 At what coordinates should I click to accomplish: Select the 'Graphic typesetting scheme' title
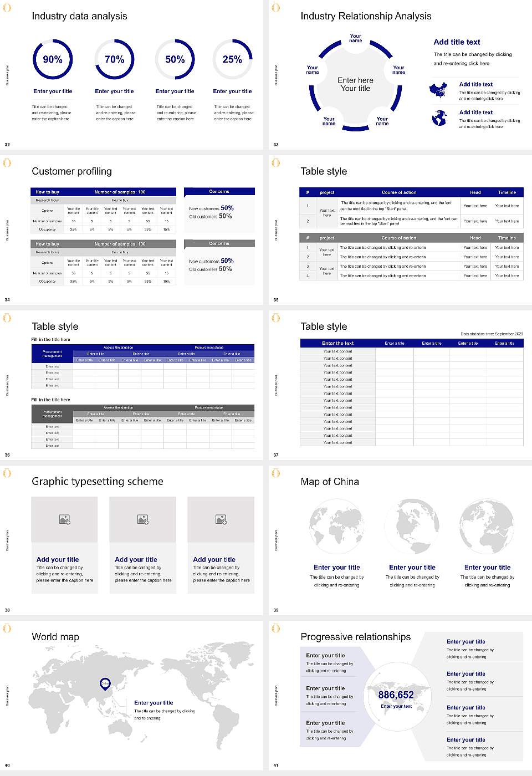pyautogui.click(x=98, y=482)
